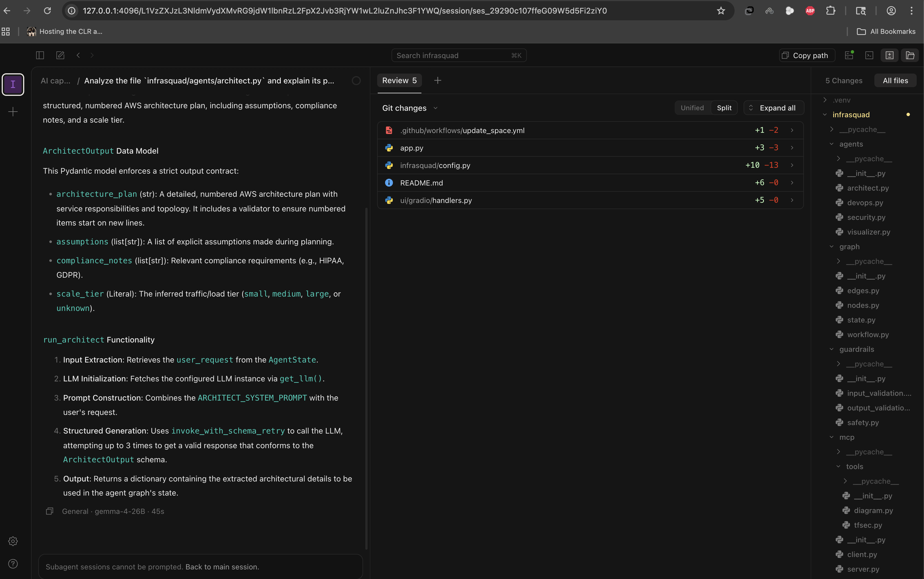924x579 pixels.
Task: Open the diff changes view
Action: click(890, 55)
